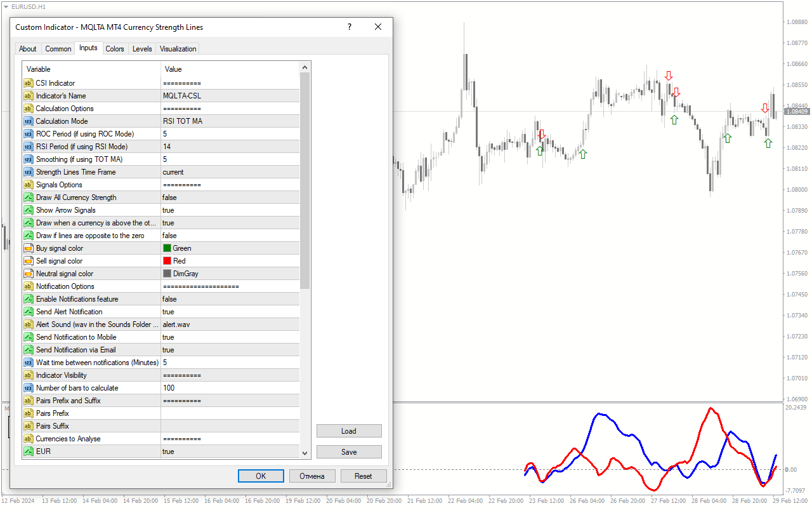
Task: Open the Colors tab
Action: coord(115,49)
